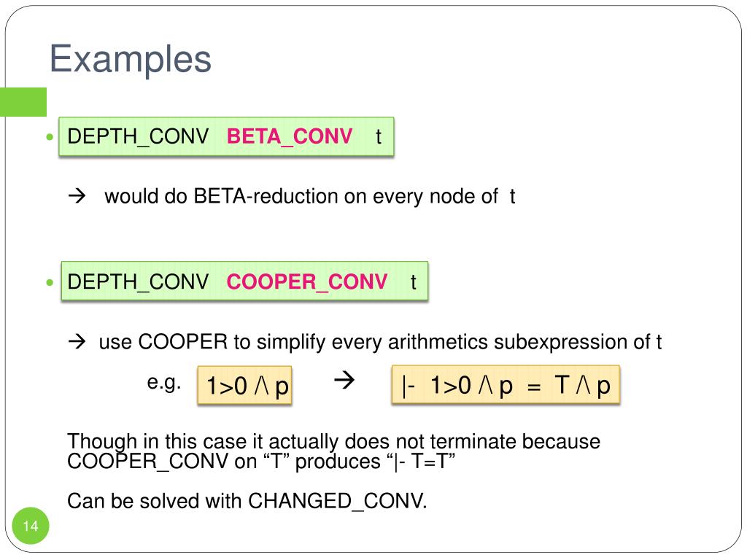The image size is (747, 560).
Task: Click the green bullet beside COOPER_CONV box
Action: (50, 282)
